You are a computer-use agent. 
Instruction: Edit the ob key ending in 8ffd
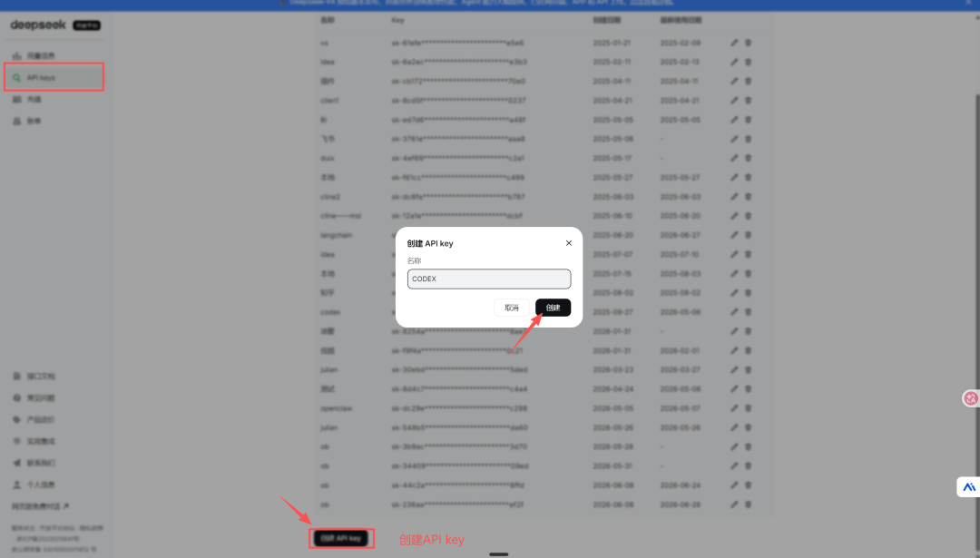(734, 485)
